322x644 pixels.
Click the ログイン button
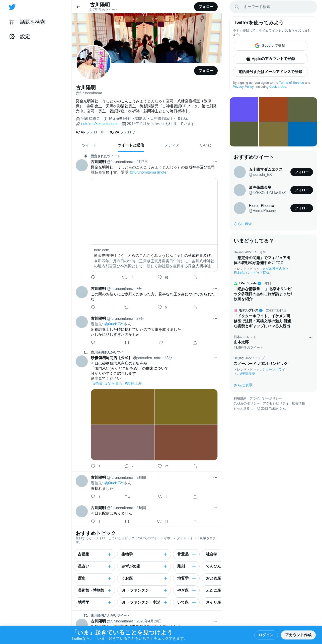pyautogui.click(x=266, y=635)
